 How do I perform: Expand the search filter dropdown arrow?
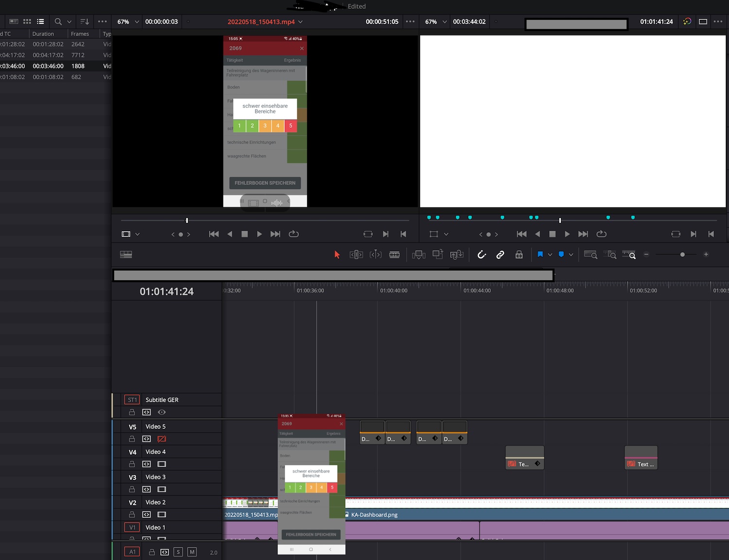pos(69,22)
